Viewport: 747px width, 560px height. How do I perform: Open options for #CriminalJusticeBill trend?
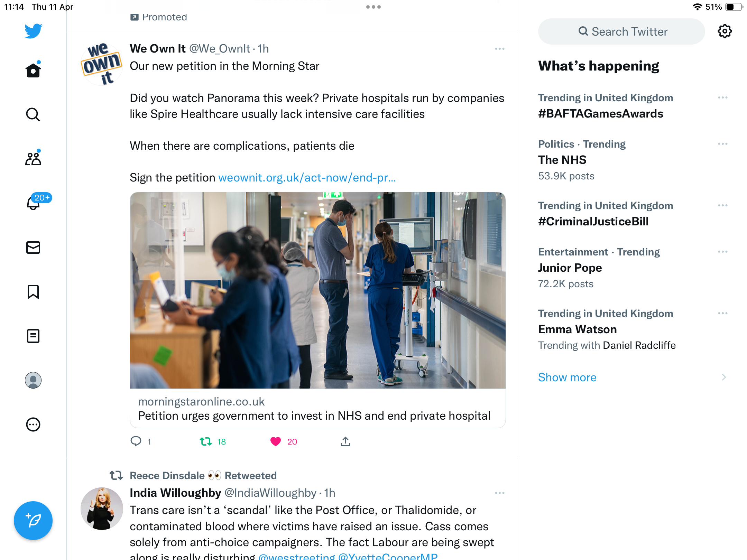(723, 205)
